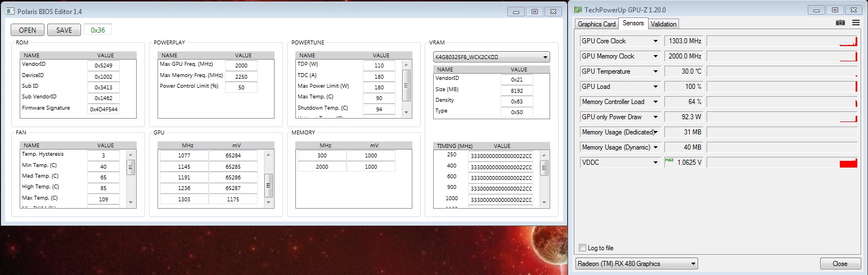The height and width of the screenshot is (275, 868).
Task: Click the Shutdown Temp. field 94
Action: [379, 109]
